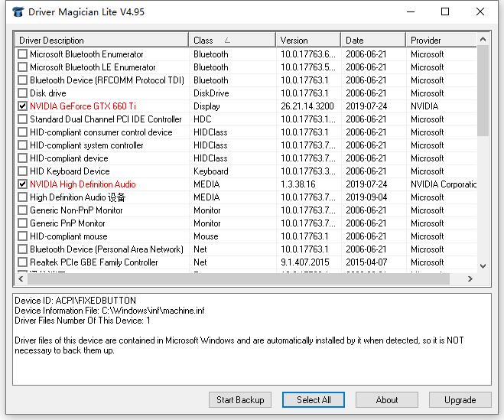This screenshot has height=420, width=504.
Task: Click the Class column header
Action: point(232,41)
